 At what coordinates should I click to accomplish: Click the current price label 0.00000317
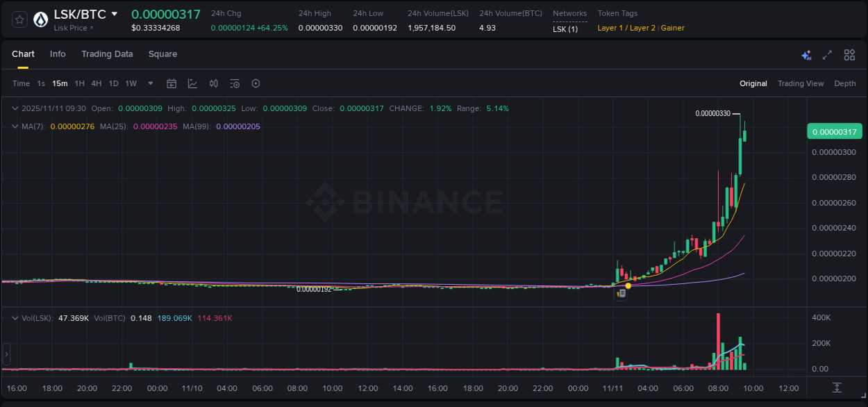(834, 131)
